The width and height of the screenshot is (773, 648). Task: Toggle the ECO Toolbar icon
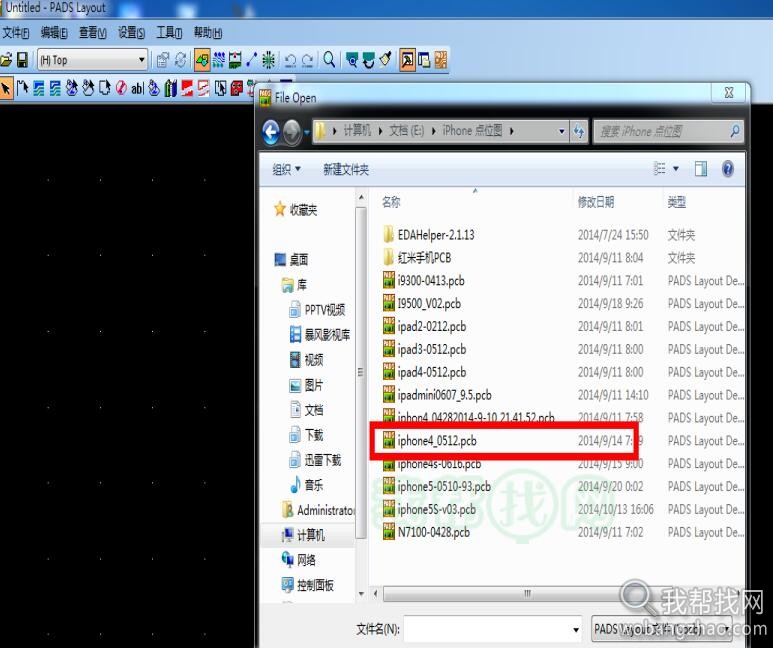(x=251, y=60)
